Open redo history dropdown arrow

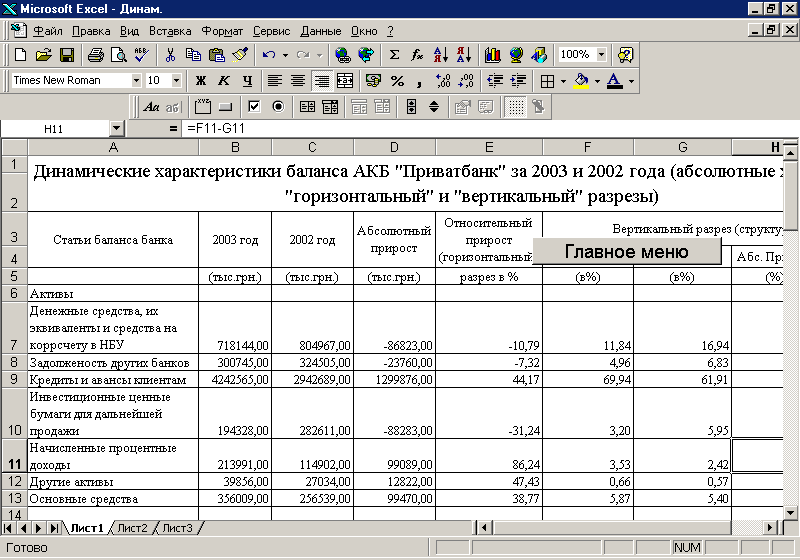pyautogui.click(x=319, y=55)
